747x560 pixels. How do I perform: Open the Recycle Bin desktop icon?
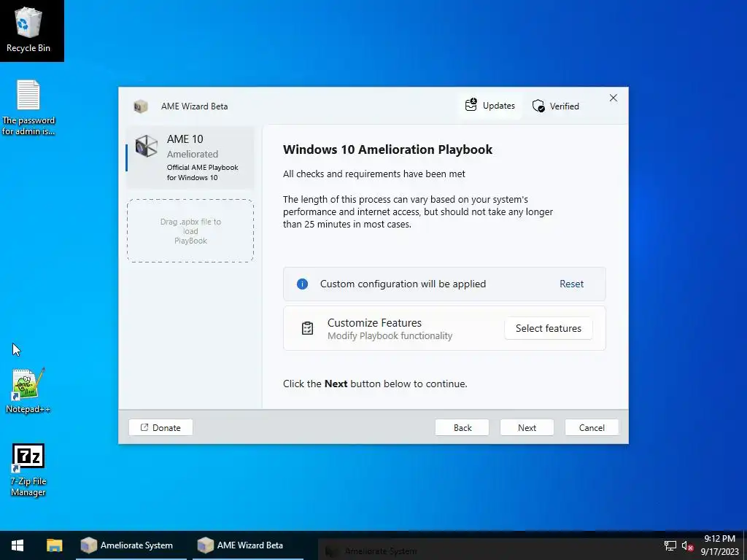(28, 29)
